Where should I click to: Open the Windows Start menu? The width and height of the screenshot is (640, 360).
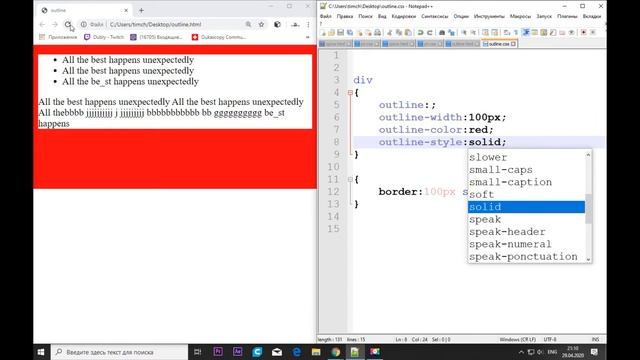pyautogui.click(x=41, y=352)
